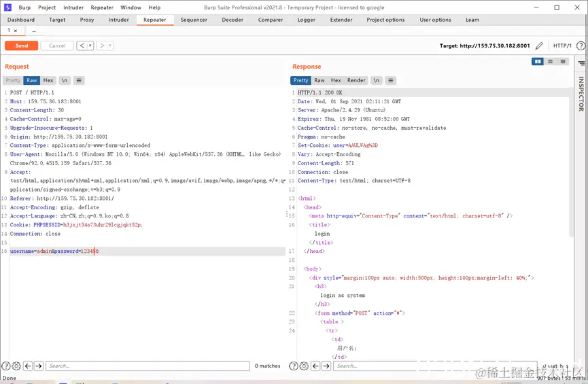Open the HTTP/1 protocol selector
This screenshot has height=384, width=588.
(x=562, y=46)
